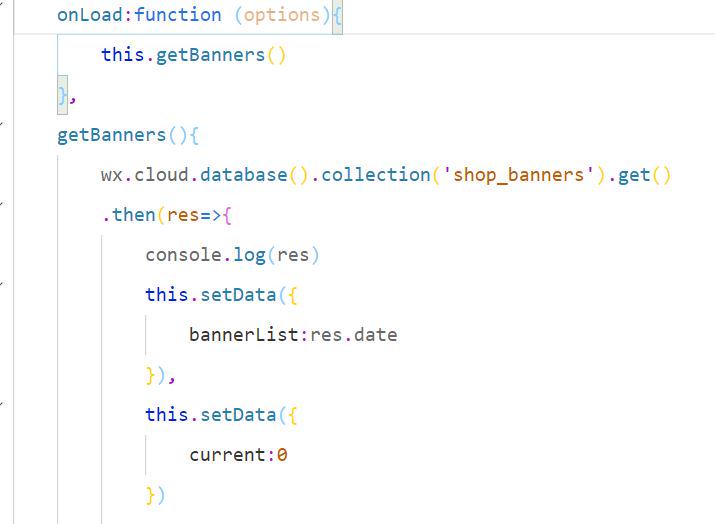The height and width of the screenshot is (524, 715).
Task: Click the highlighted closing brace before the comma
Action: (62, 95)
